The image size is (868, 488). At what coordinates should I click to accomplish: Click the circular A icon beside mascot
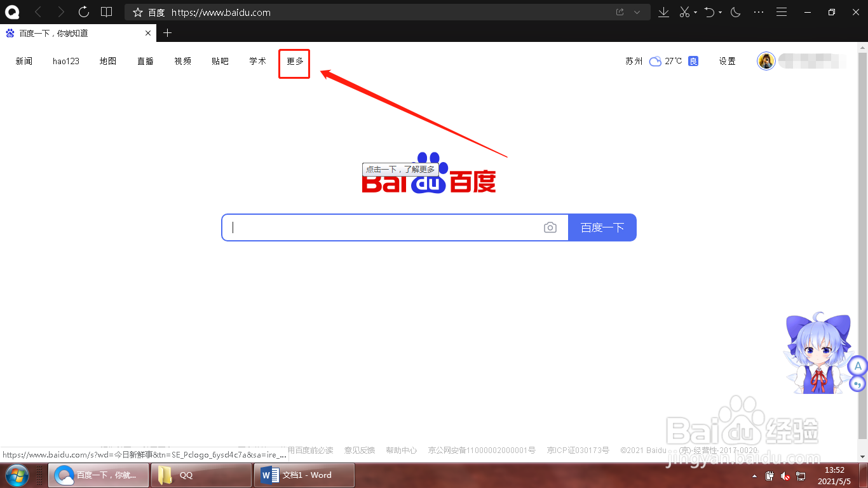[x=858, y=366]
